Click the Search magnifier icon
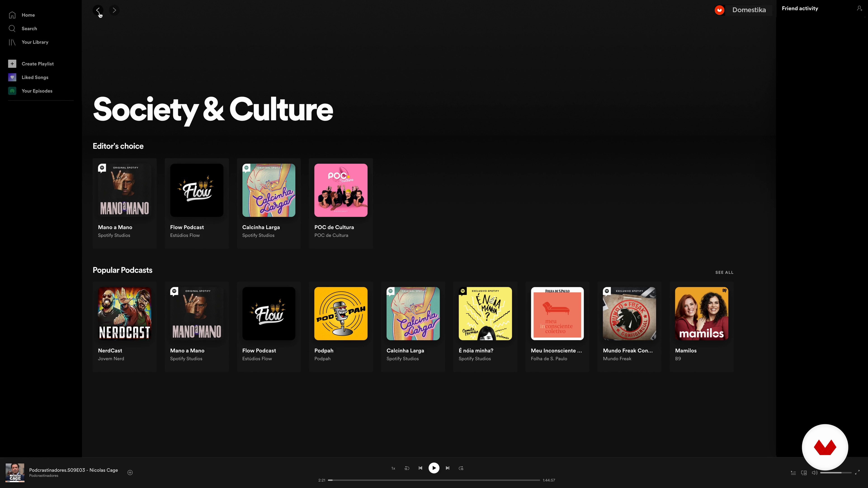The height and width of the screenshot is (488, 868). point(12,28)
